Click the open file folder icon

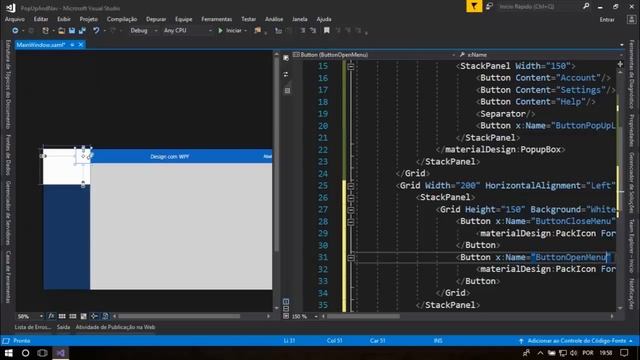pyautogui.click(x=61, y=31)
